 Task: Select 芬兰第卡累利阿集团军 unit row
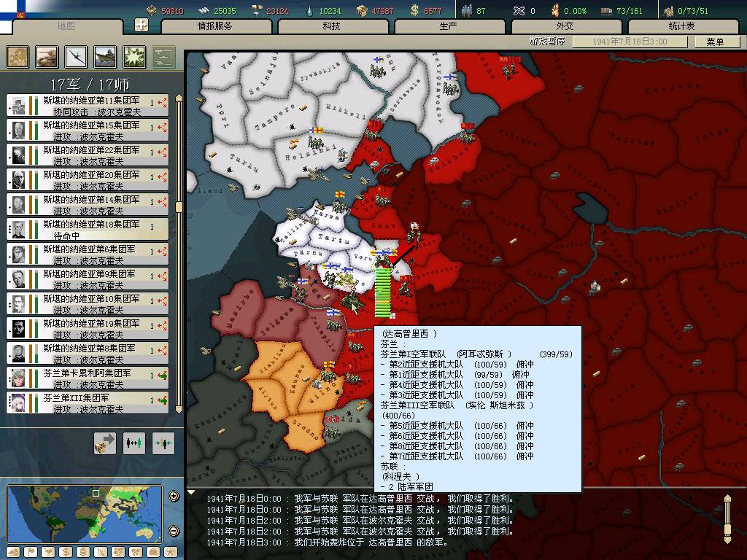click(88, 378)
